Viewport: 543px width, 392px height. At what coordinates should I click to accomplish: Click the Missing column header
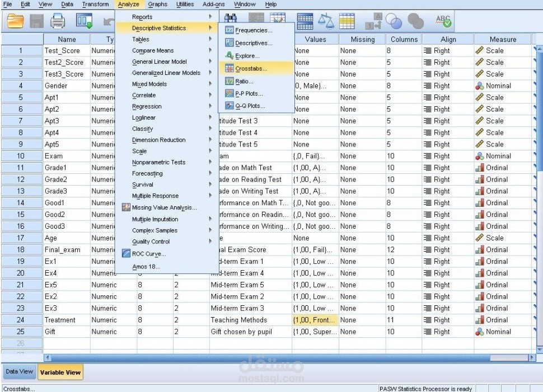coord(363,40)
